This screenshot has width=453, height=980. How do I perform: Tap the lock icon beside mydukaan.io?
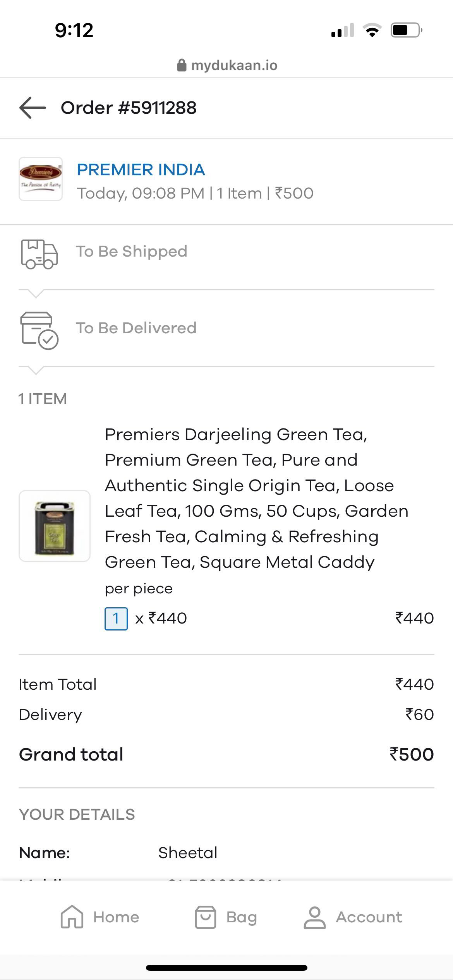181,65
